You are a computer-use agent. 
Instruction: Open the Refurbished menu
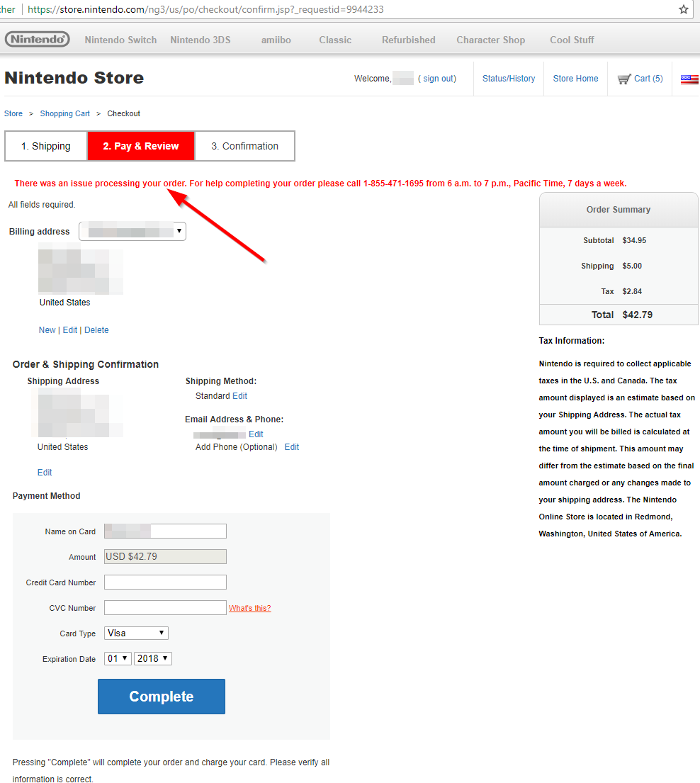[408, 40]
